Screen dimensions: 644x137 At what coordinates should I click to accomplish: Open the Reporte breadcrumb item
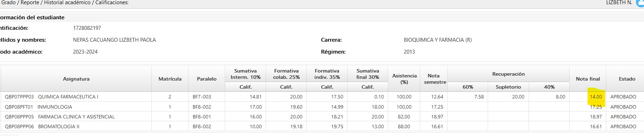coord(30,2)
